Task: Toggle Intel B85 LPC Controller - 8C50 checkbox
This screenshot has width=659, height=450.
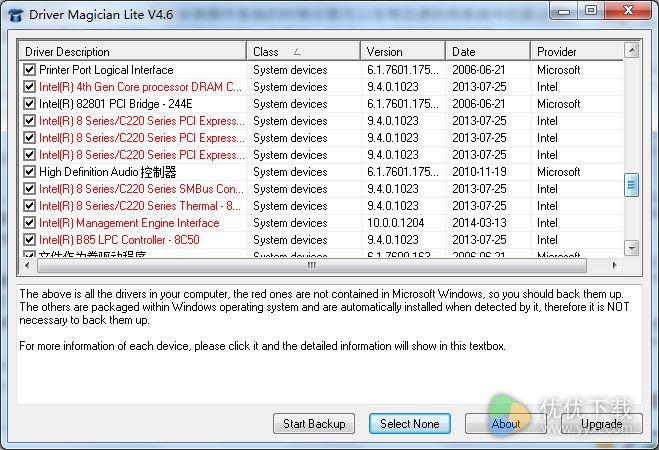Action: pyautogui.click(x=29, y=239)
